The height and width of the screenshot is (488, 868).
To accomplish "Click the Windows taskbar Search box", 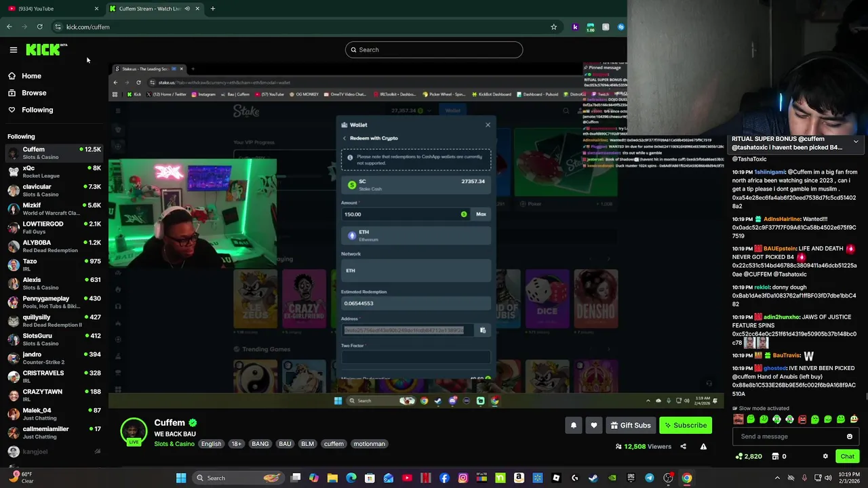I will (237, 478).
